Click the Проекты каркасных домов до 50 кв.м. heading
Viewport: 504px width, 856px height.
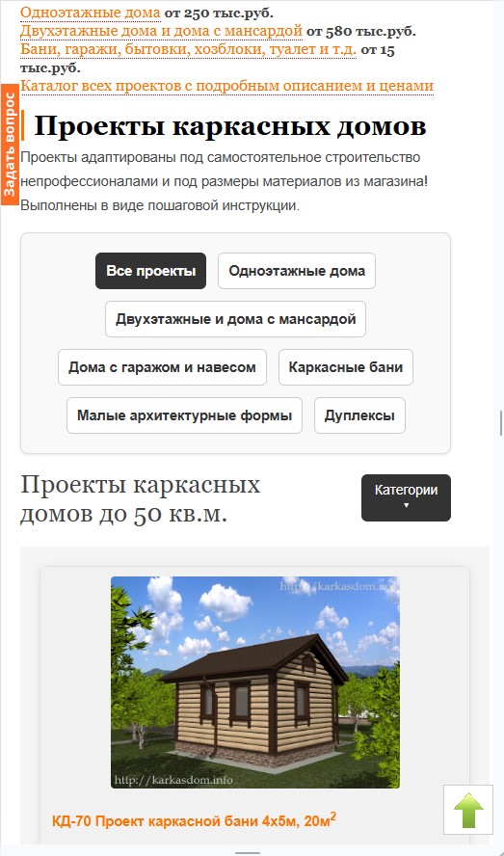click(141, 499)
